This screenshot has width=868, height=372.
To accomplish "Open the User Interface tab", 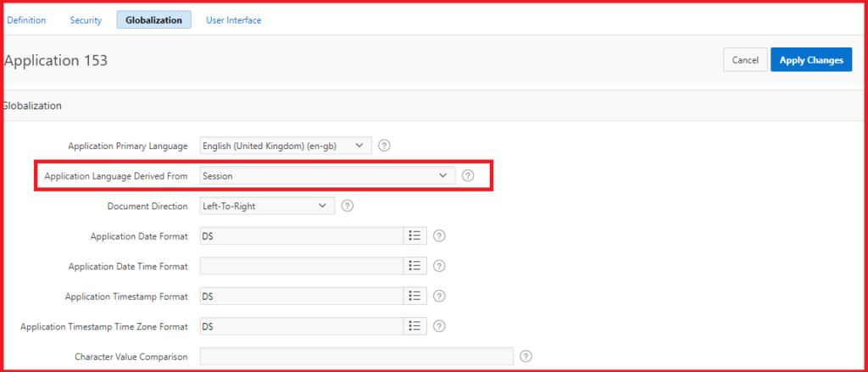I will pos(233,20).
